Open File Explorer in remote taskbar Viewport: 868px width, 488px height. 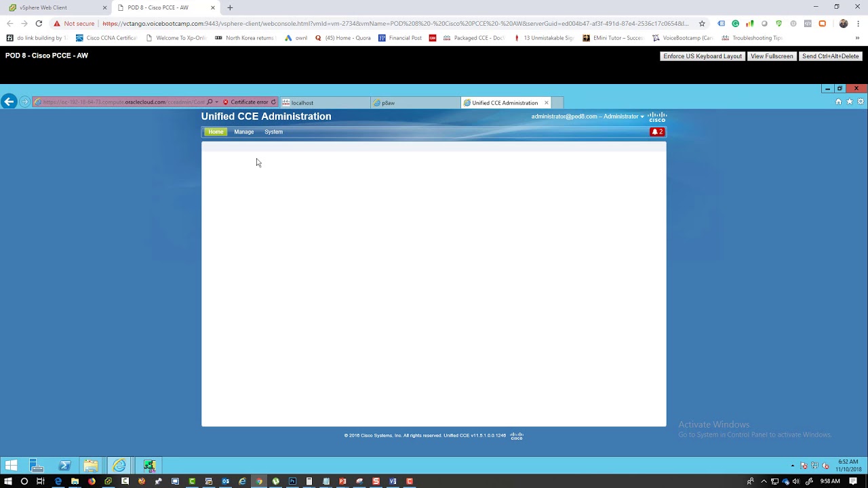coord(91,465)
